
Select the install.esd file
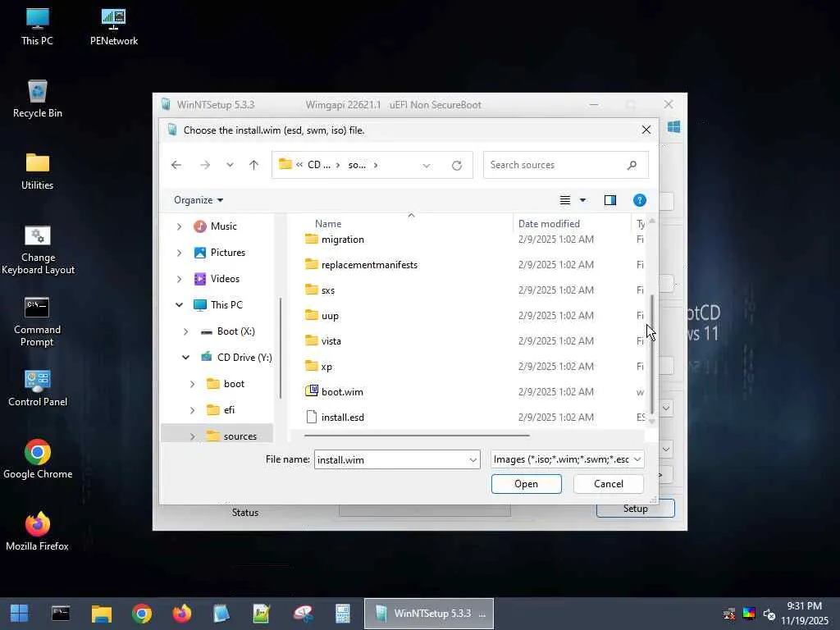[342, 418]
